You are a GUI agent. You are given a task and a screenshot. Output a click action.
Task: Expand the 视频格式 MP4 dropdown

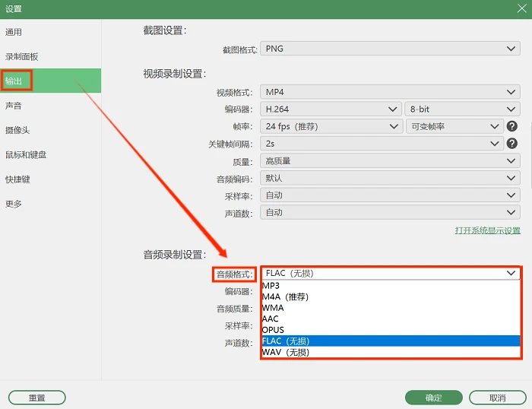click(x=390, y=92)
